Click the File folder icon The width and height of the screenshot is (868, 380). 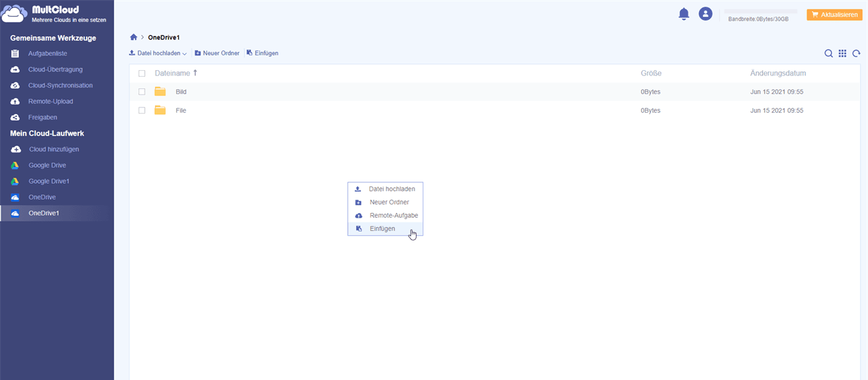click(x=160, y=110)
